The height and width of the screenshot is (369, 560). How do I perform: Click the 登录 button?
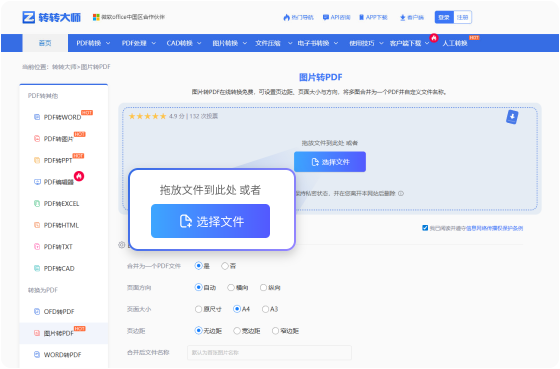tap(444, 17)
